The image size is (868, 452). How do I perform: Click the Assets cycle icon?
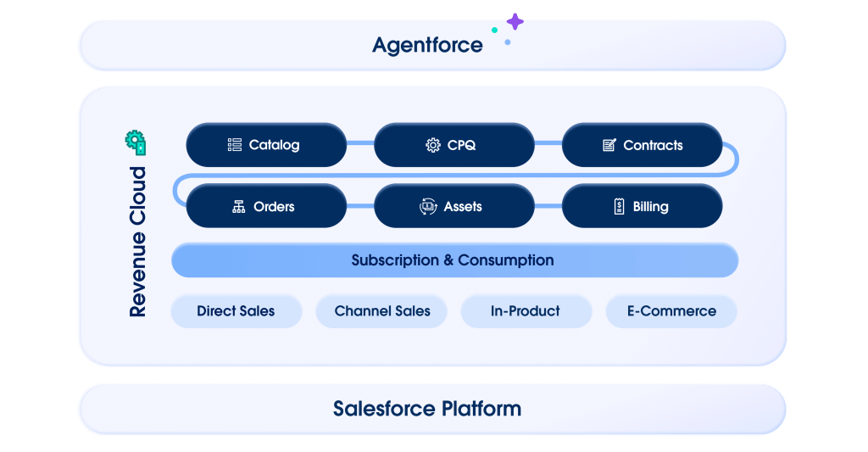[428, 207]
